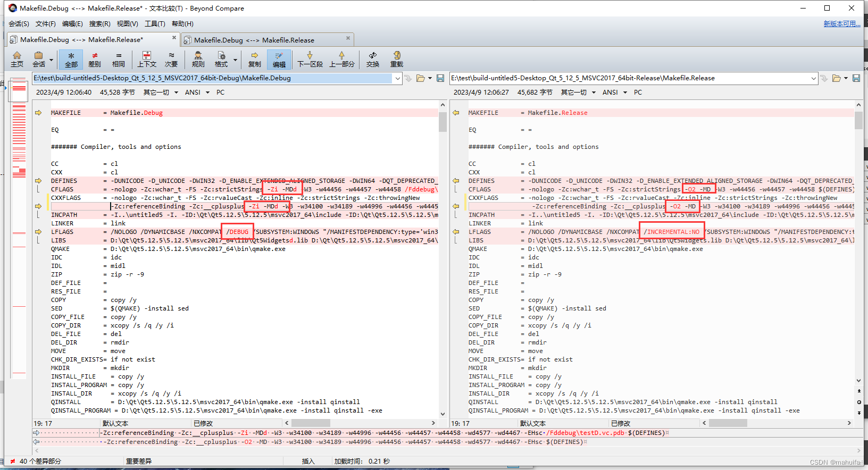Open the 搜索(R) menu
868x470 pixels.
pos(99,24)
